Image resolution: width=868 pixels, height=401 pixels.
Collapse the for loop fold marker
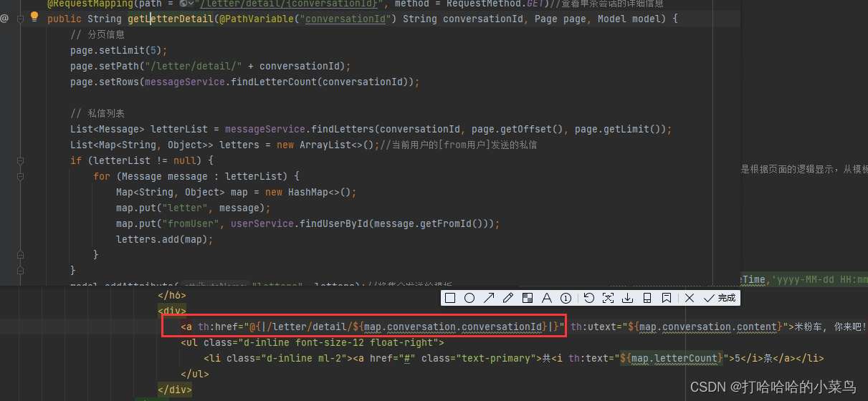22,176
